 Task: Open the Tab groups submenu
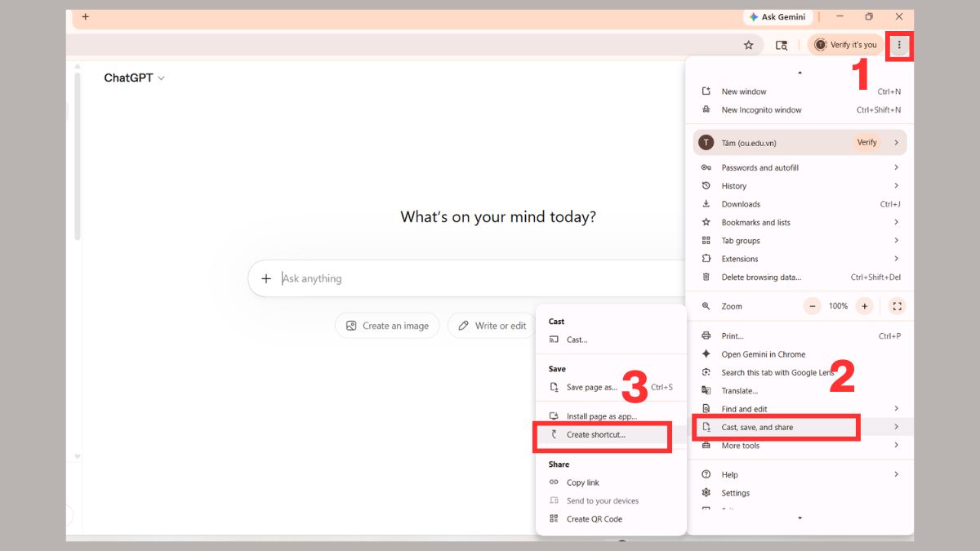(800, 241)
